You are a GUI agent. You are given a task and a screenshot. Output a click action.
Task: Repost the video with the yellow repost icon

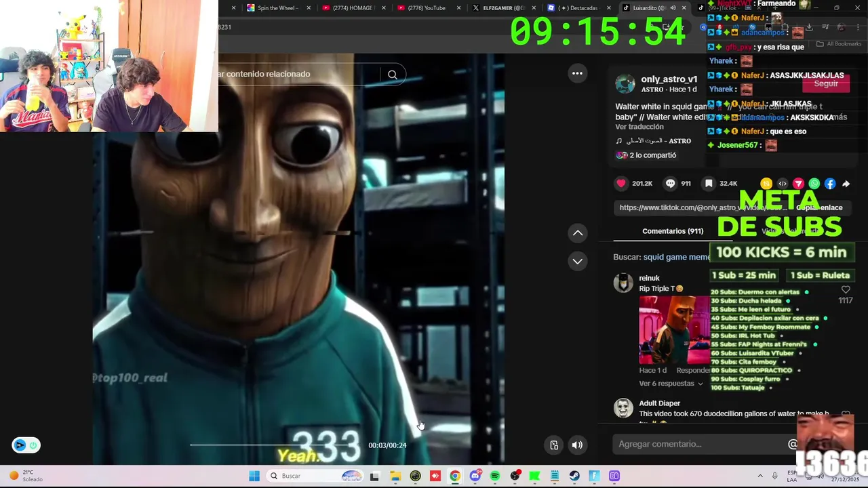(766, 184)
